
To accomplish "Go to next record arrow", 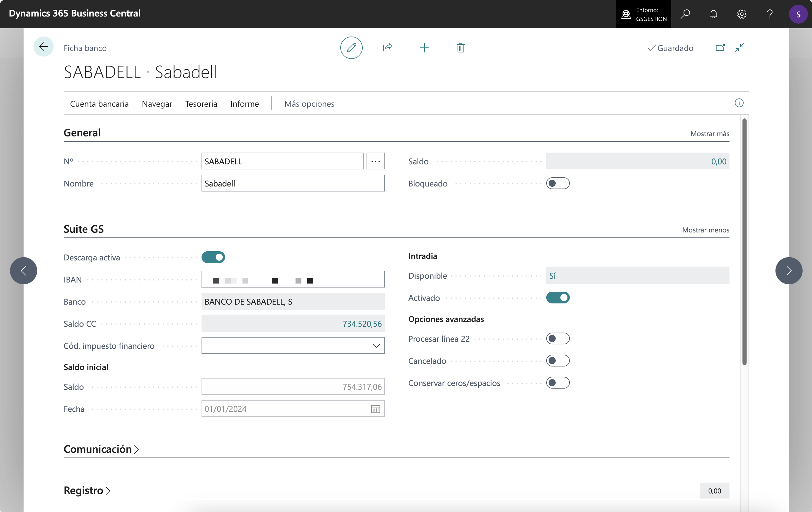I will tap(789, 271).
